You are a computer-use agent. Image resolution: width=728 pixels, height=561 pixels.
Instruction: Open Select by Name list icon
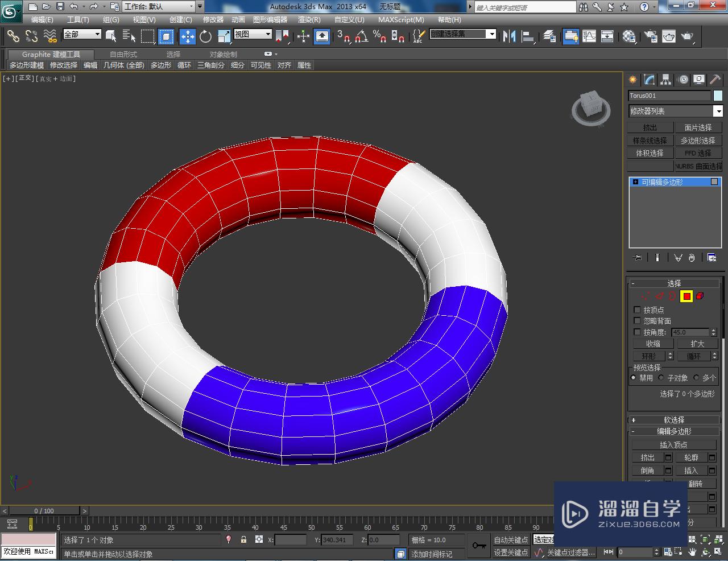point(129,36)
